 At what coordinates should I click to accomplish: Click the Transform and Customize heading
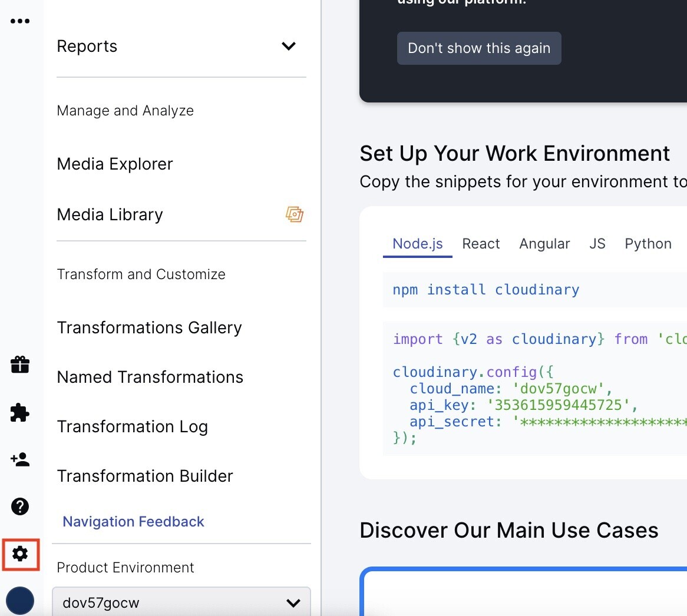tap(141, 274)
